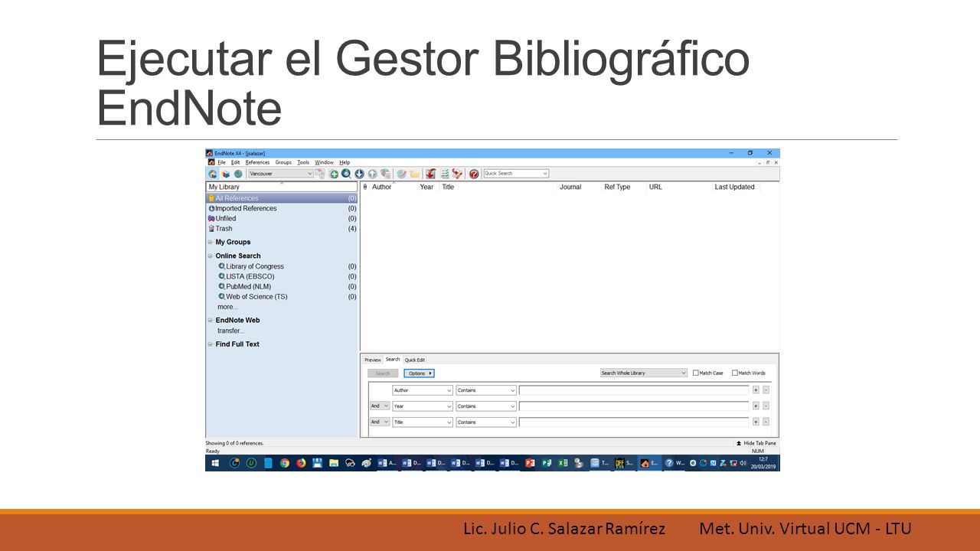Open the Groups menu
The image size is (980, 551).
283,162
